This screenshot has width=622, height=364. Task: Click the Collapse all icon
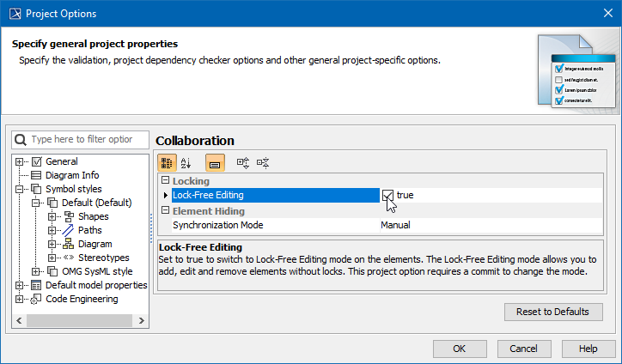(x=263, y=162)
